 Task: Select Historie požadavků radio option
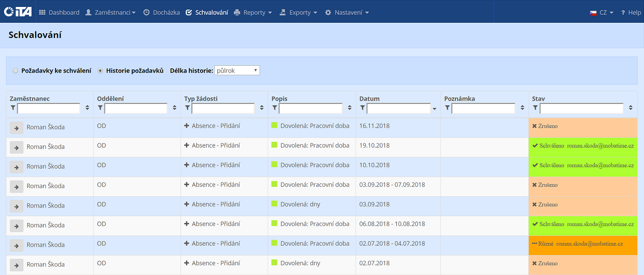pos(101,71)
